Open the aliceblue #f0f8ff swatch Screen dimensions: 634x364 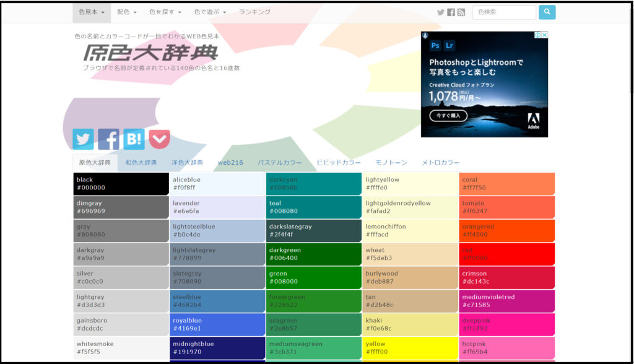(x=217, y=184)
